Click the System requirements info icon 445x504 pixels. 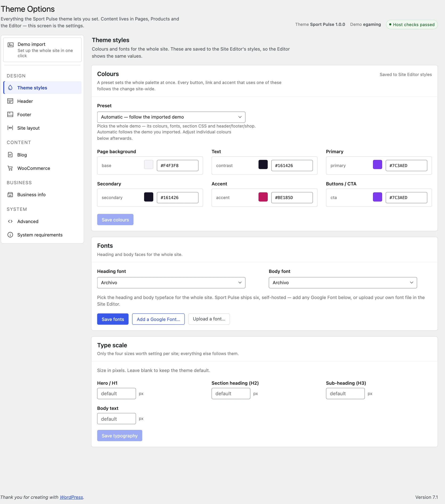pos(10,235)
